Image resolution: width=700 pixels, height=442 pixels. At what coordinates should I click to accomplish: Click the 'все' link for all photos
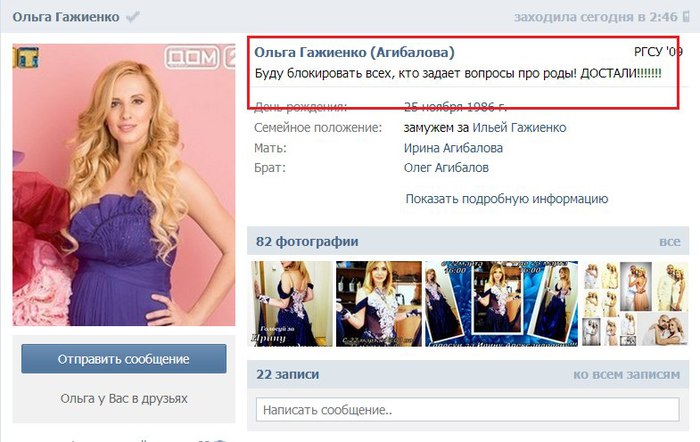click(670, 242)
